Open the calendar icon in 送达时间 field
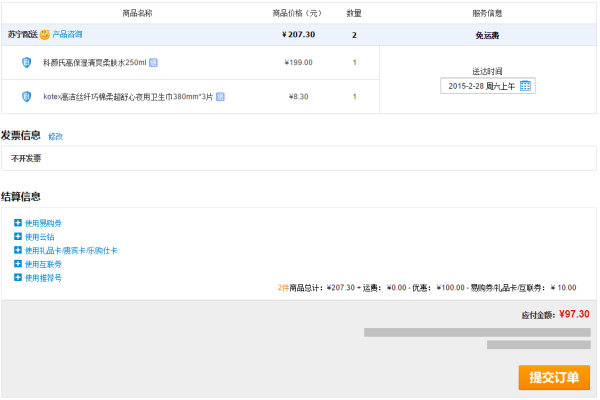The height and width of the screenshot is (400, 600). click(525, 86)
